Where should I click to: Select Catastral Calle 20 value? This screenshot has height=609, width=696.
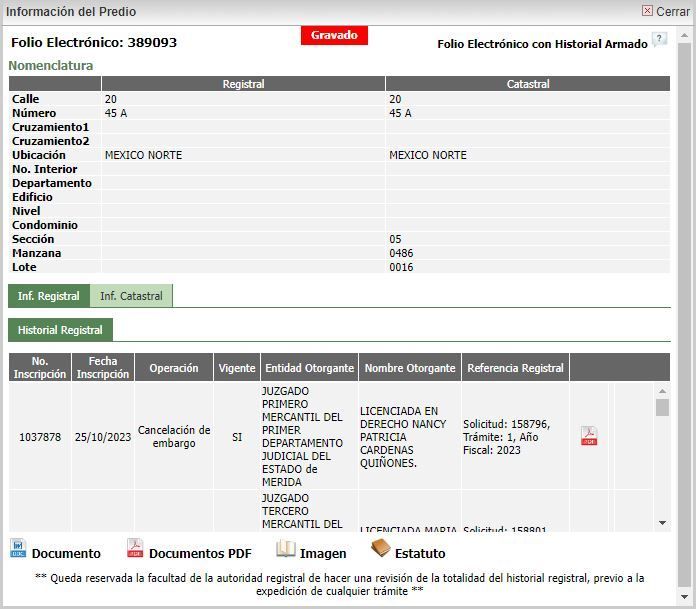point(395,99)
